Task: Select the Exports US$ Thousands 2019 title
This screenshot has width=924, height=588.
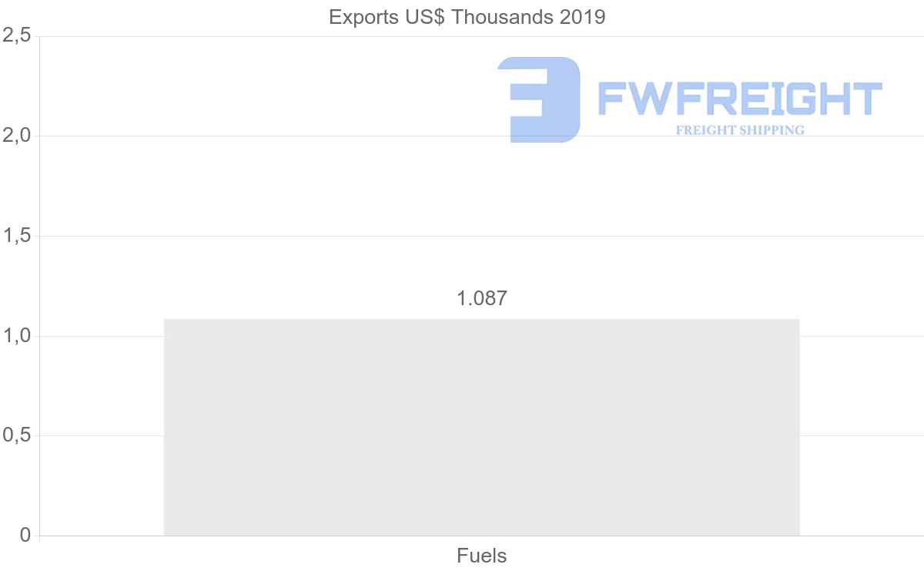Action: click(467, 17)
